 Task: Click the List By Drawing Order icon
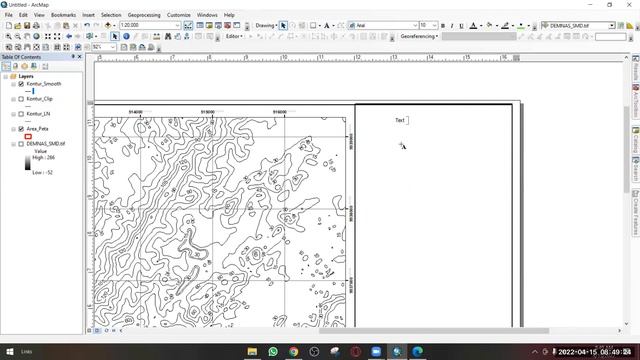coord(7,66)
